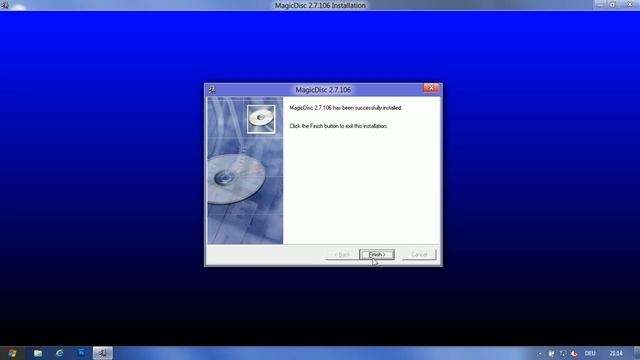
Task: Click the Cancel button in installer dialog
Action: coord(419,254)
